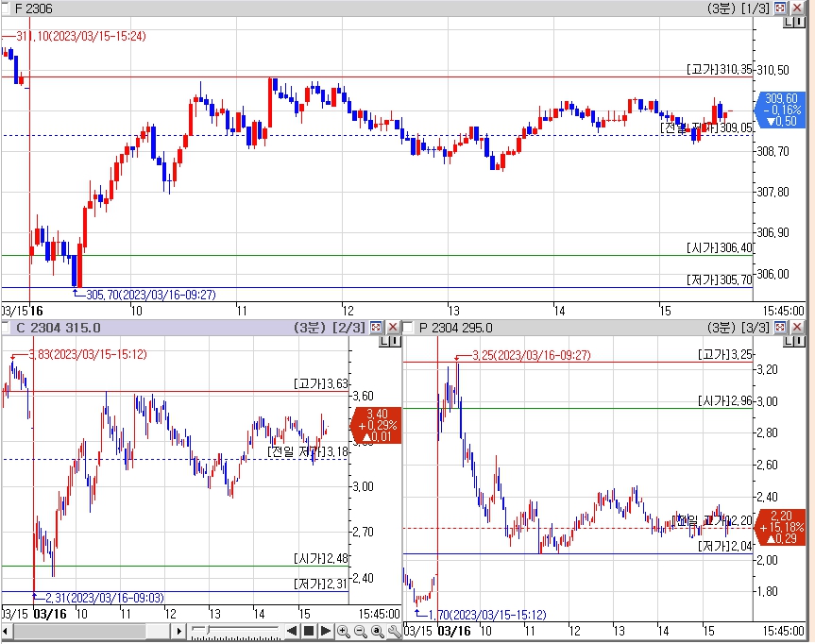This screenshot has width=815, height=644.
Task: Click the L button in P 2304 chart
Action: click(788, 341)
